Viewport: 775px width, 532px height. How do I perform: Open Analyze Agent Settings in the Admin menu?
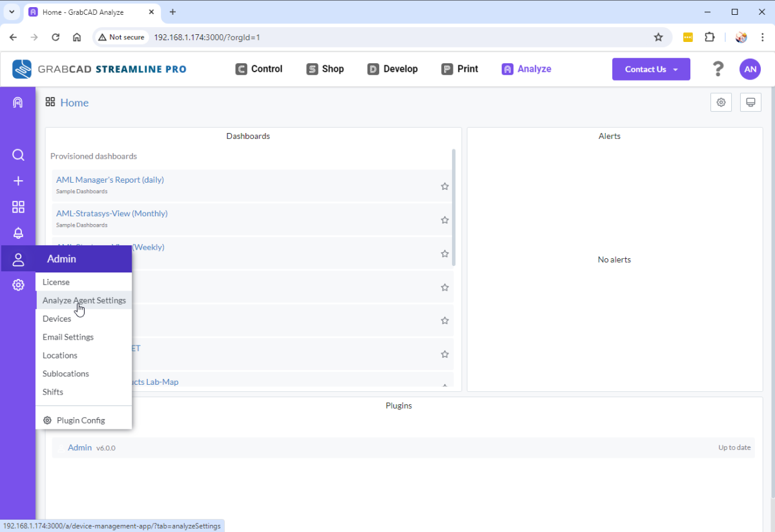click(x=84, y=300)
